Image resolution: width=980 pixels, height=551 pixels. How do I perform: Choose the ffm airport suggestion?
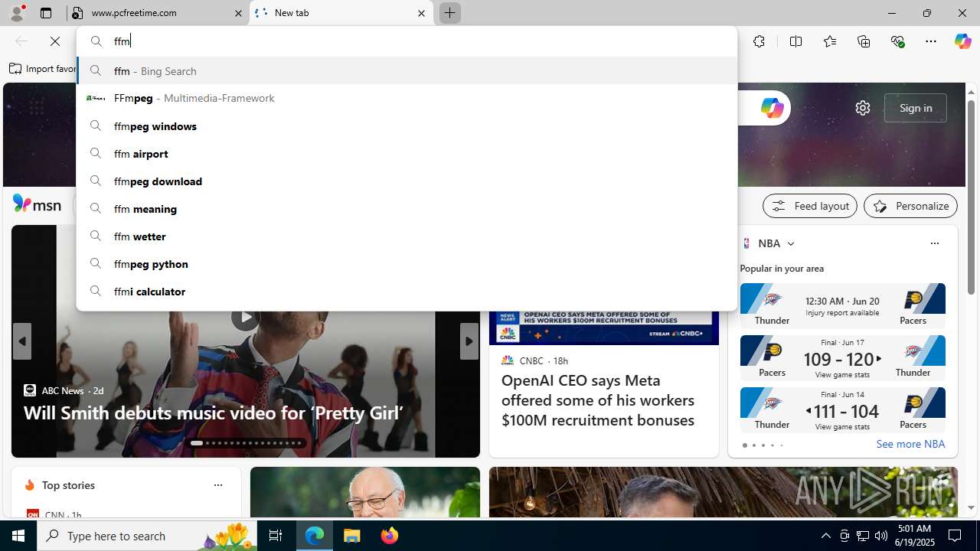[x=407, y=153]
